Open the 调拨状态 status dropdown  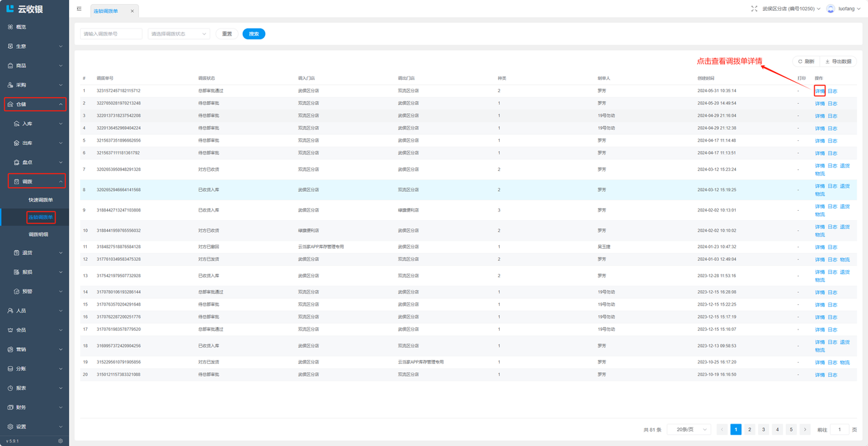[178, 34]
